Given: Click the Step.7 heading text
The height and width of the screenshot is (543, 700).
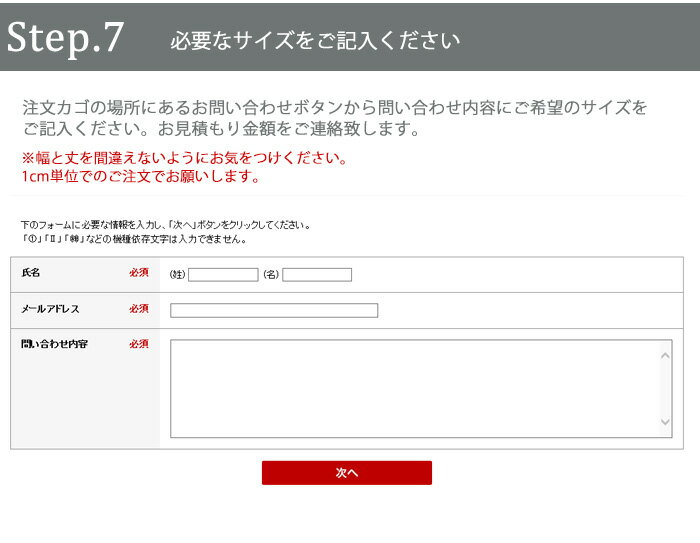Looking at the screenshot, I should 66,37.
